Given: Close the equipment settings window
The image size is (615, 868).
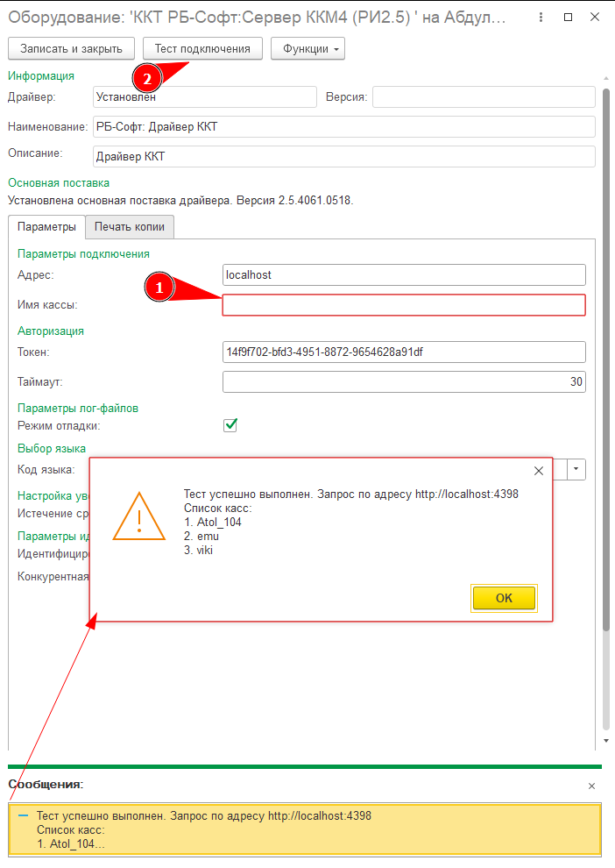Looking at the screenshot, I should (x=595, y=18).
